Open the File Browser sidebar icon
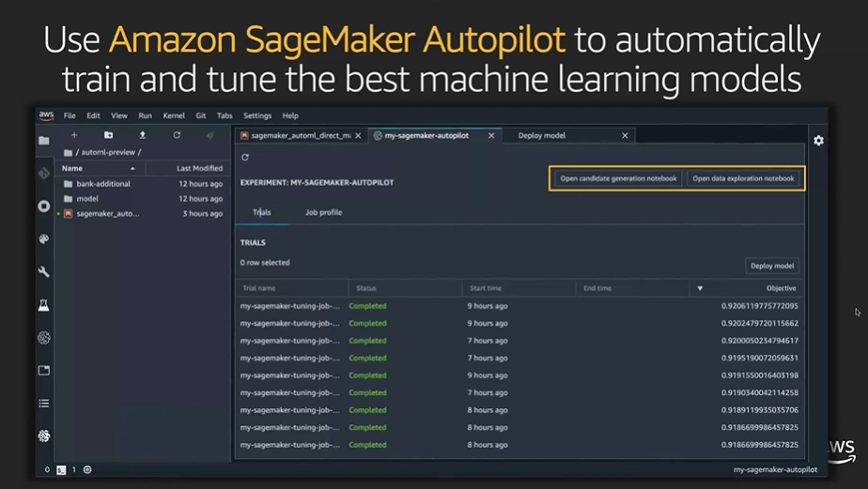This screenshot has height=489, width=868. tap(44, 141)
